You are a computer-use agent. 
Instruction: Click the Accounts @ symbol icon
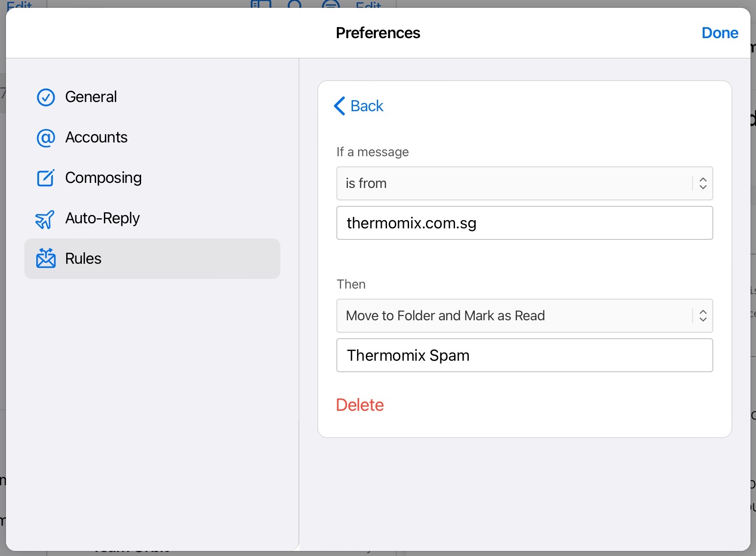(45, 138)
